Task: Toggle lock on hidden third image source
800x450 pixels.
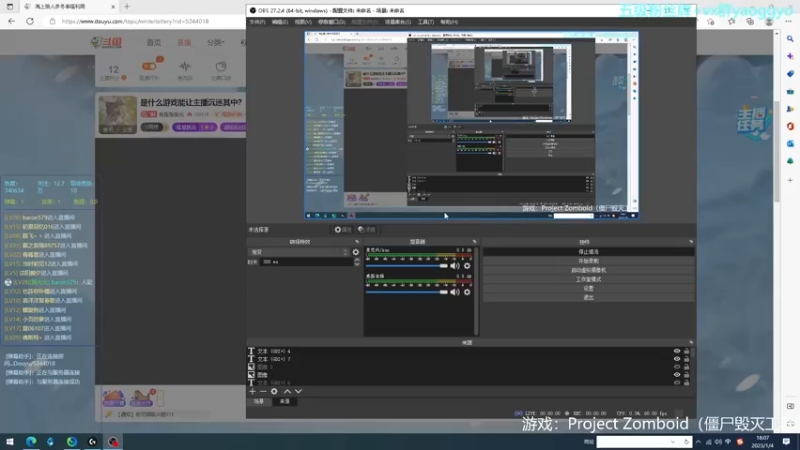Action: pyautogui.click(x=686, y=367)
